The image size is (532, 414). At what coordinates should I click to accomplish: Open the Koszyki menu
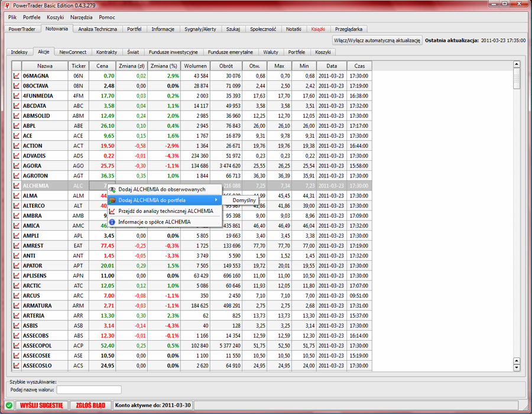click(56, 17)
